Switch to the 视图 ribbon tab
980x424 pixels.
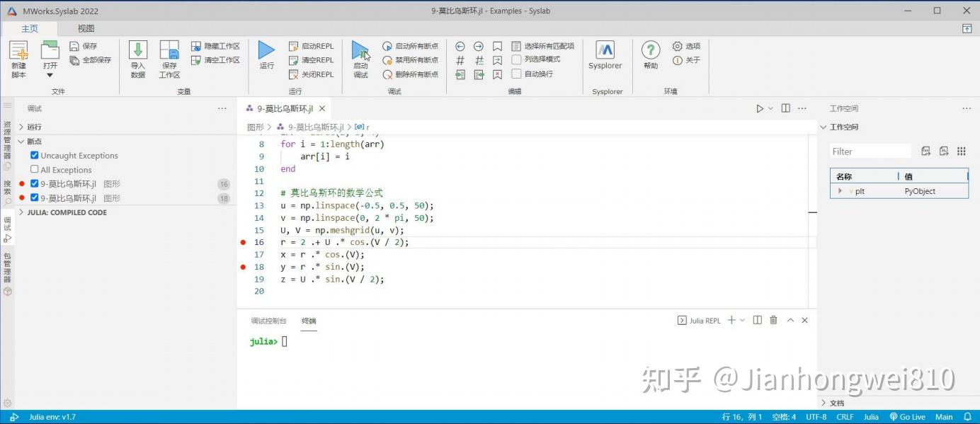click(86, 28)
